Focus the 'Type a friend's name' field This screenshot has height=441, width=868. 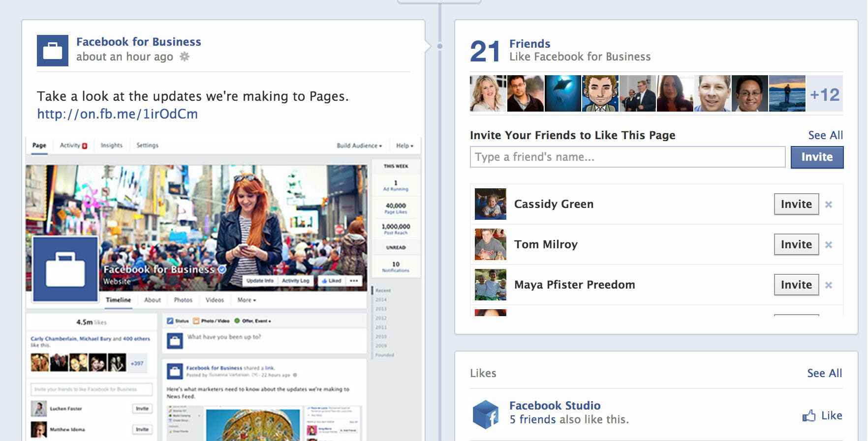(x=627, y=157)
